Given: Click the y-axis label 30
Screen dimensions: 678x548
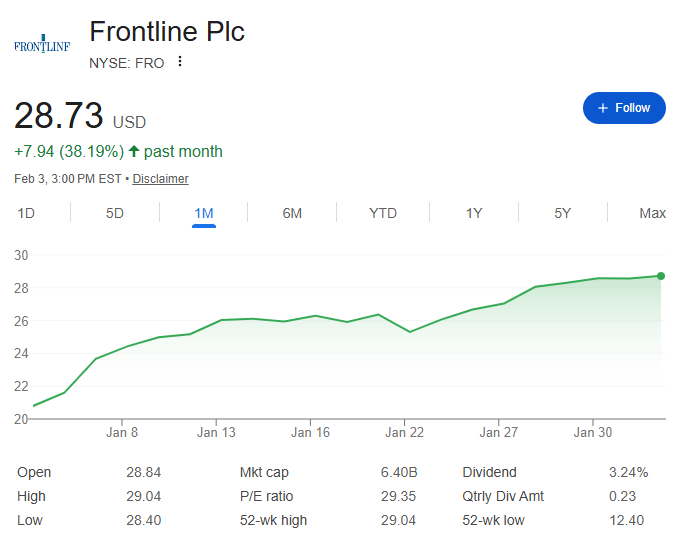Looking at the screenshot, I should tap(21, 256).
